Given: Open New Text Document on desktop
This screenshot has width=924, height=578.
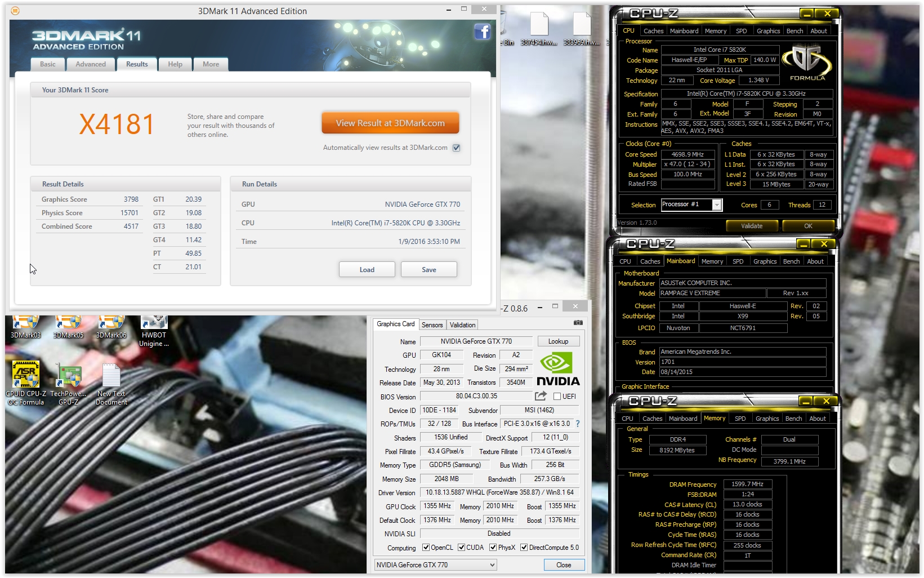Looking at the screenshot, I should coord(111,383).
